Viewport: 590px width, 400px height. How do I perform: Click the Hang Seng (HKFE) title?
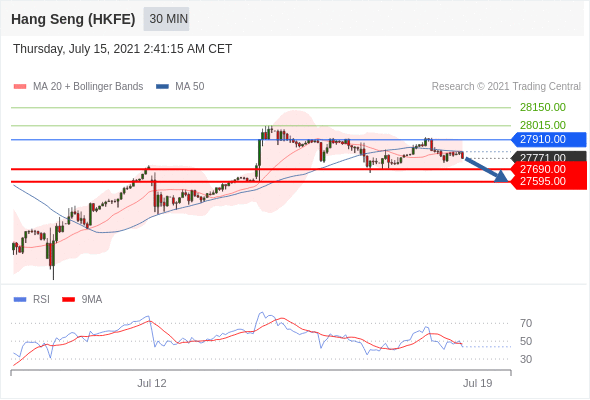(x=73, y=19)
